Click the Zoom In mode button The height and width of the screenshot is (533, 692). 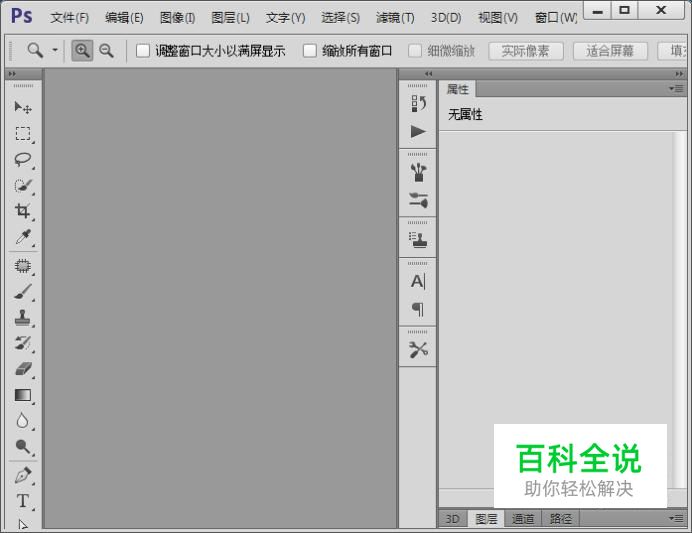point(82,51)
